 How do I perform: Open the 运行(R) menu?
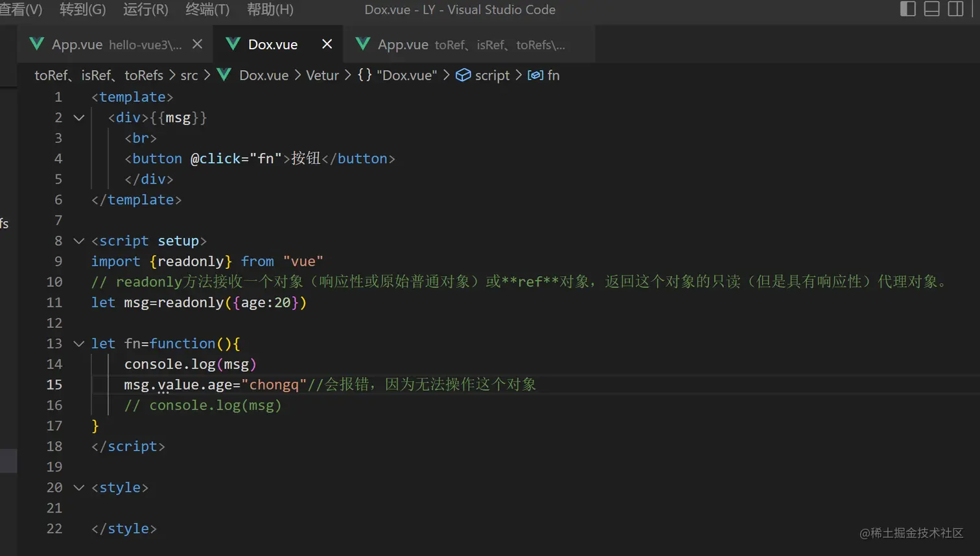pyautogui.click(x=145, y=10)
